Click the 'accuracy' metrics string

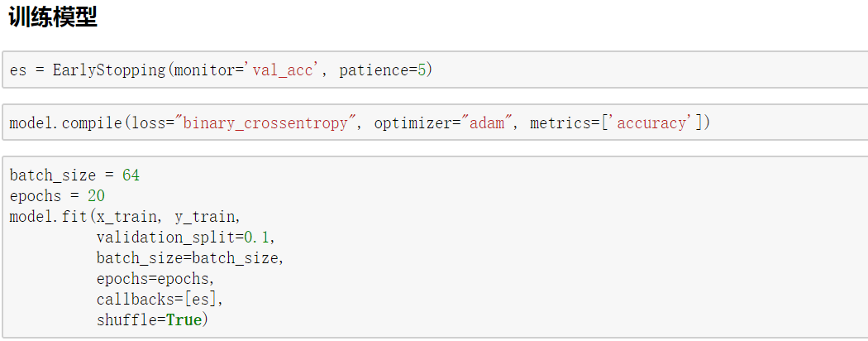(652, 123)
